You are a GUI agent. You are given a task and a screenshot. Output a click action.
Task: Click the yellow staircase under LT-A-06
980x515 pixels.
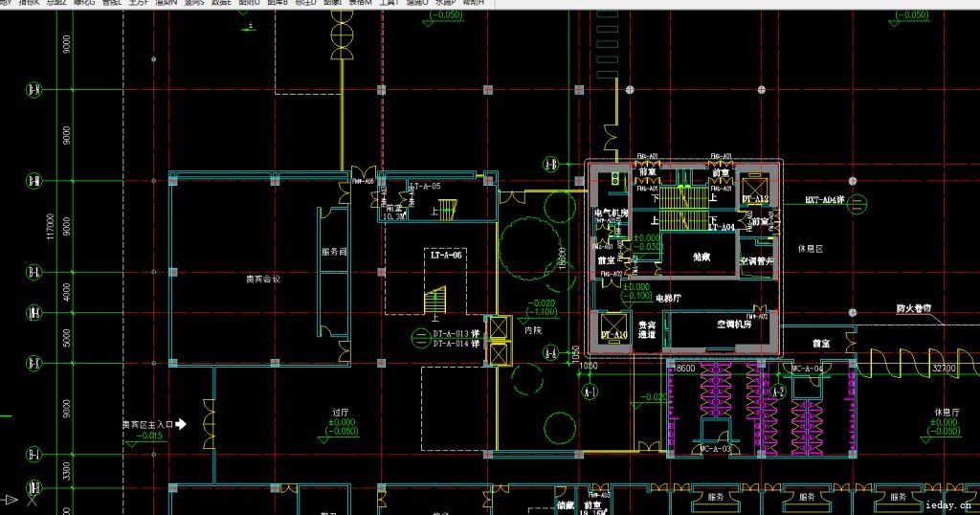click(436, 301)
